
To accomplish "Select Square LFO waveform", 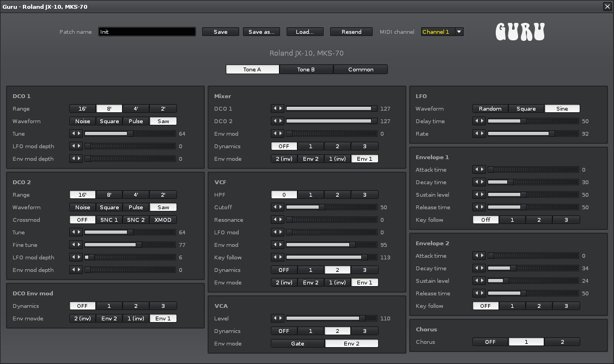I will (526, 108).
